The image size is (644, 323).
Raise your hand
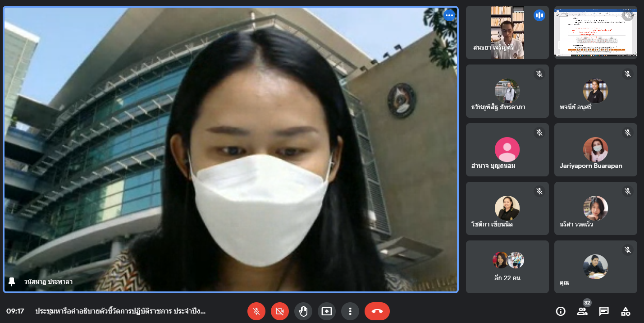[303, 311]
